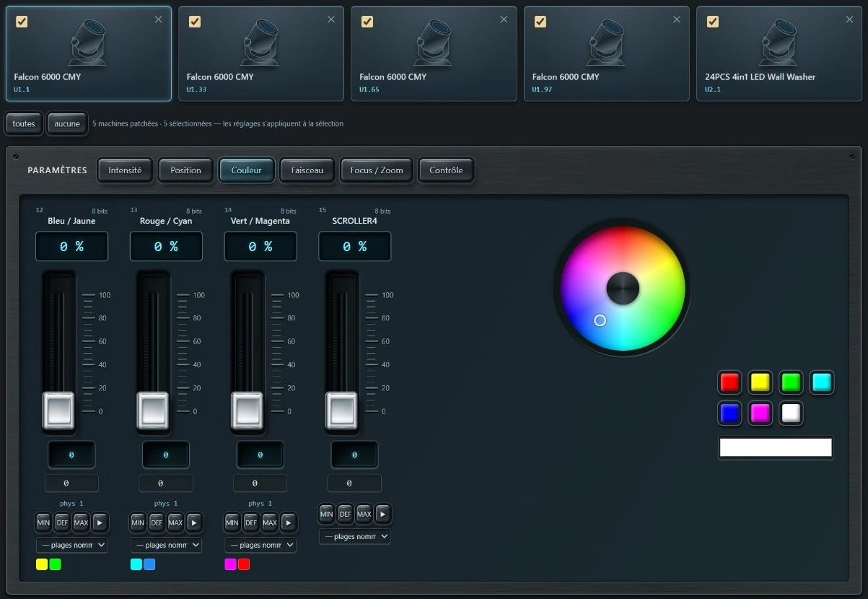868x599 pixels.
Task: Open the plages nommées dropdown for Rouge / Cyan
Action: pyautogui.click(x=166, y=545)
